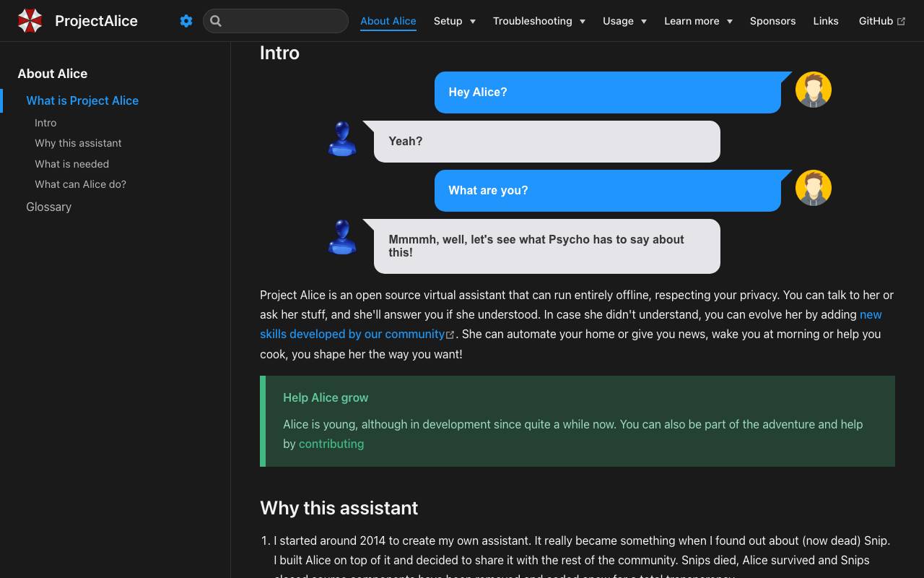Click the search magnifier icon
Screen dimensions: 924x578
216,21
